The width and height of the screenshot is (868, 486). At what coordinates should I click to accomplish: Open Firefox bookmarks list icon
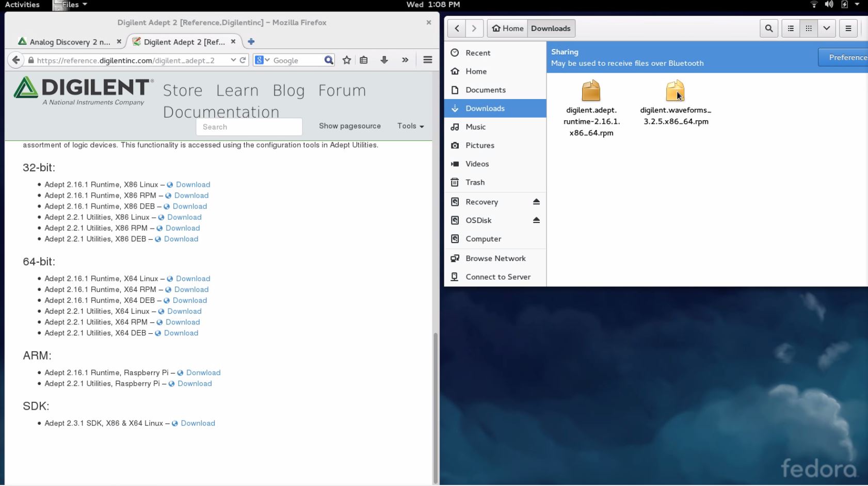(x=364, y=60)
